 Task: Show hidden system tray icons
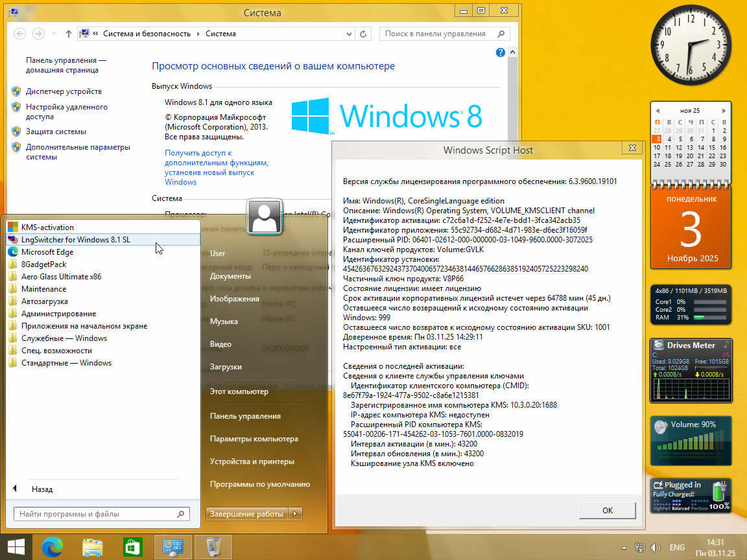click(624, 547)
